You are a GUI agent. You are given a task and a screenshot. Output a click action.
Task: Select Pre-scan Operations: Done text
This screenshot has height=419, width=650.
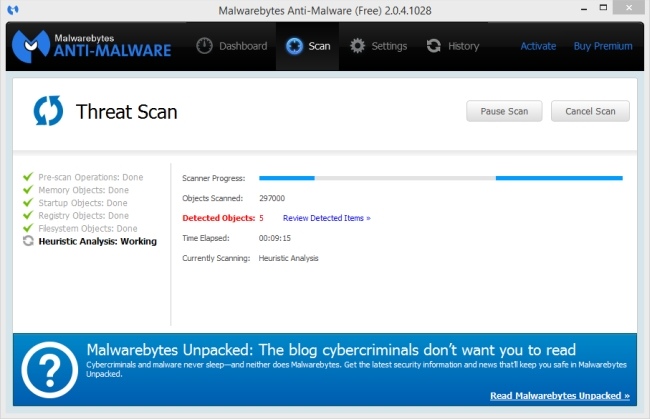click(91, 177)
